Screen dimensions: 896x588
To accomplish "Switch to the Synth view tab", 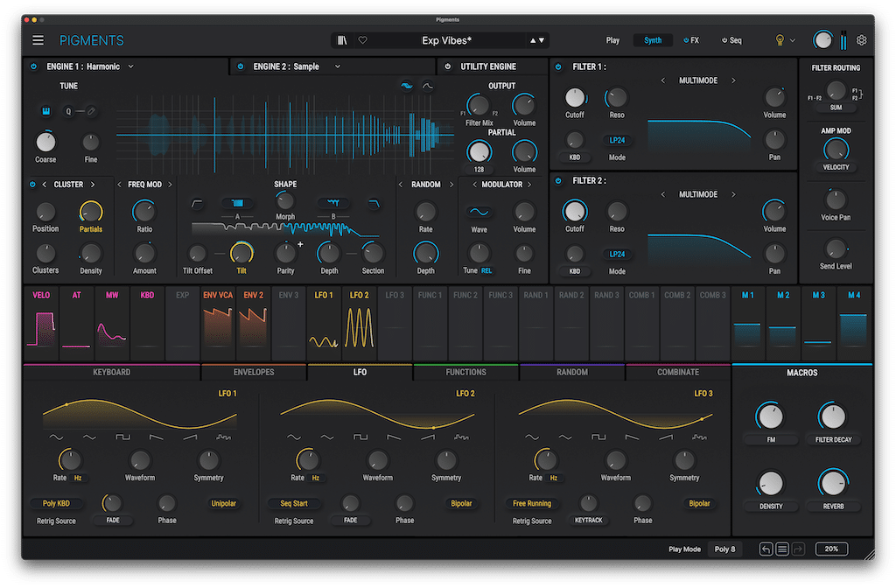I will (x=653, y=40).
